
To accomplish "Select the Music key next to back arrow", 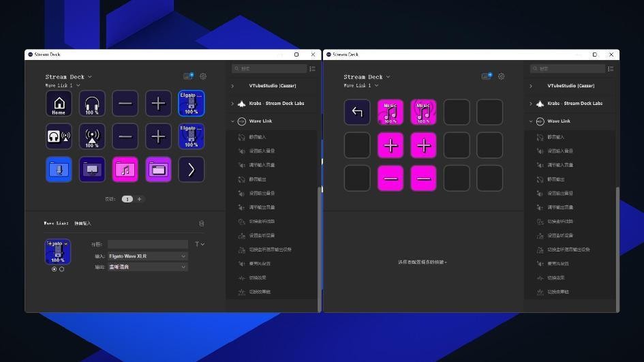I will [x=390, y=112].
